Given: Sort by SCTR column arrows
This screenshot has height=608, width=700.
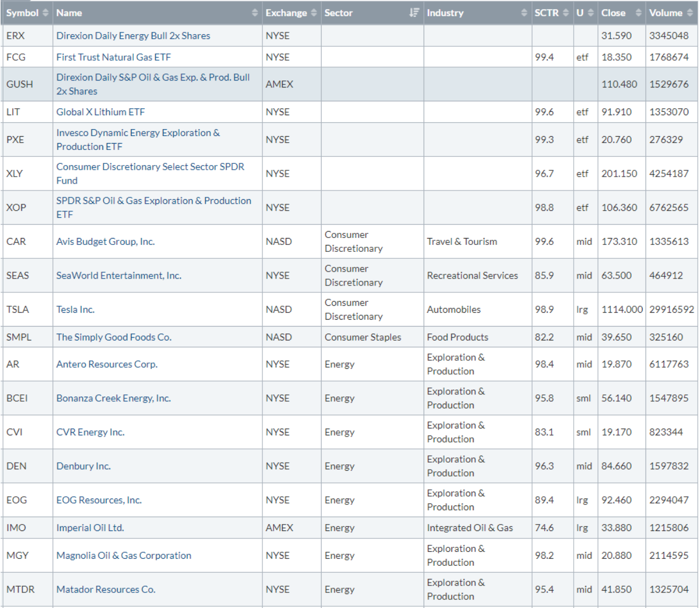Looking at the screenshot, I should (x=566, y=13).
